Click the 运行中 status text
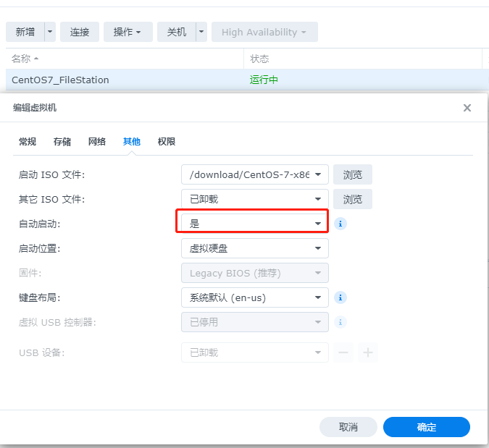489x448 pixels. [264, 80]
